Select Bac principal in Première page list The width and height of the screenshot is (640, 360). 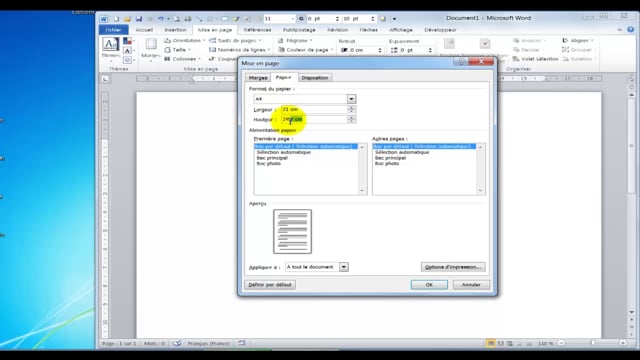272,158
